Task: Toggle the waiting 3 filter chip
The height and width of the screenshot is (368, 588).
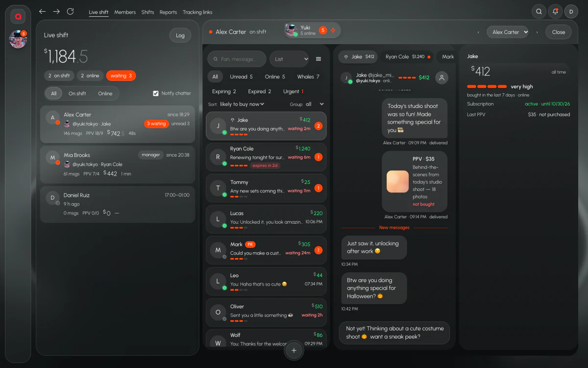Action: [121, 76]
